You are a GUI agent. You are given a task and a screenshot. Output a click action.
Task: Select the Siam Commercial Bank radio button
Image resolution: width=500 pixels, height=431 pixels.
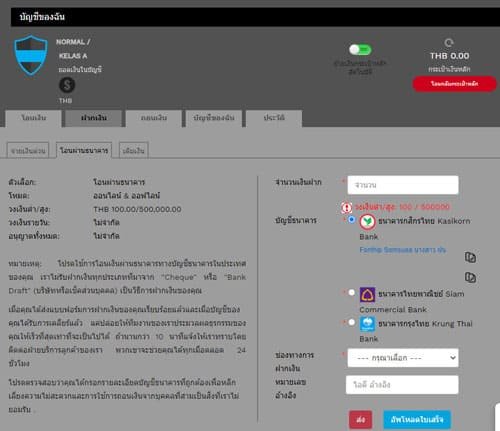(351, 292)
